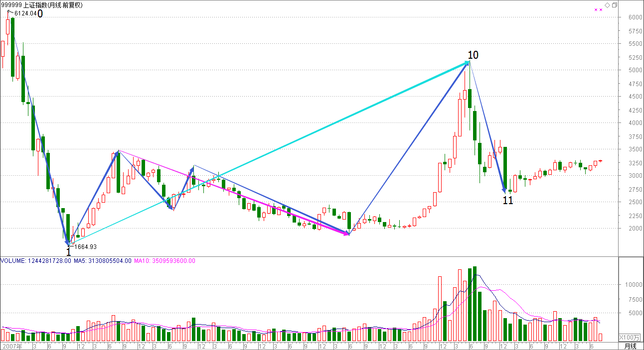Click the tallest green volume bar
The height and width of the screenshot is (350, 644).
tap(475, 304)
